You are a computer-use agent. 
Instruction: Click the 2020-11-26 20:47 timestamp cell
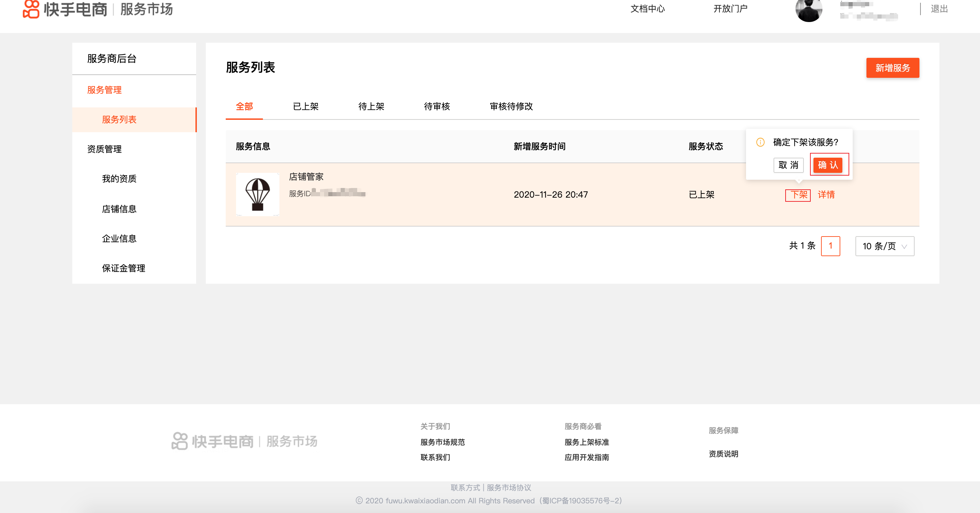pyautogui.click(x=551, y=195)
